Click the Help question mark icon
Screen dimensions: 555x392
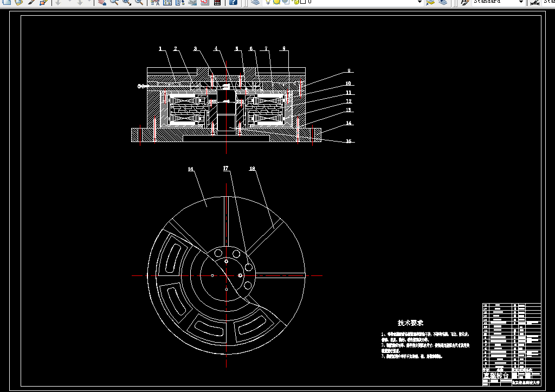click(233, 2)
